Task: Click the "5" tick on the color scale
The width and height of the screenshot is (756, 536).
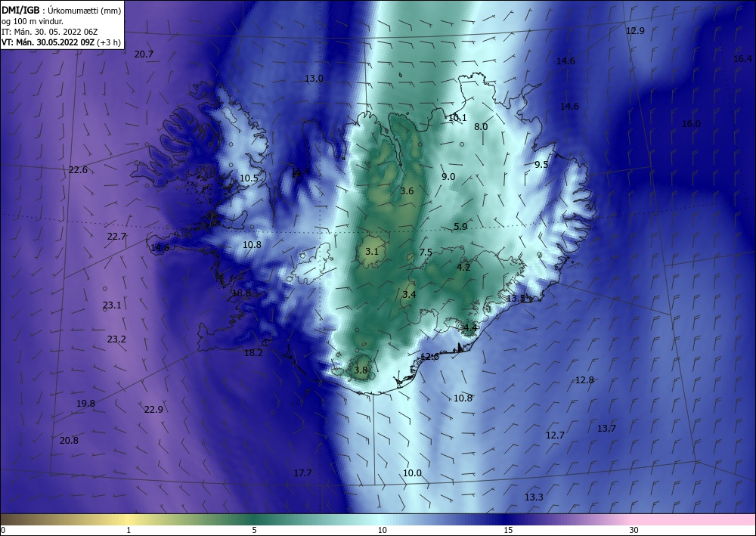Action: [x=254, y=531]
